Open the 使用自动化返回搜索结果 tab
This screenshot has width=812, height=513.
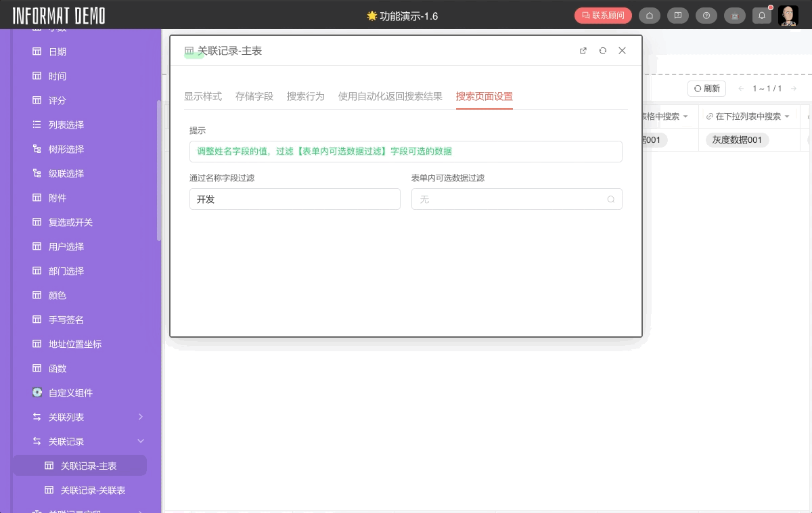tap(389, 96)
